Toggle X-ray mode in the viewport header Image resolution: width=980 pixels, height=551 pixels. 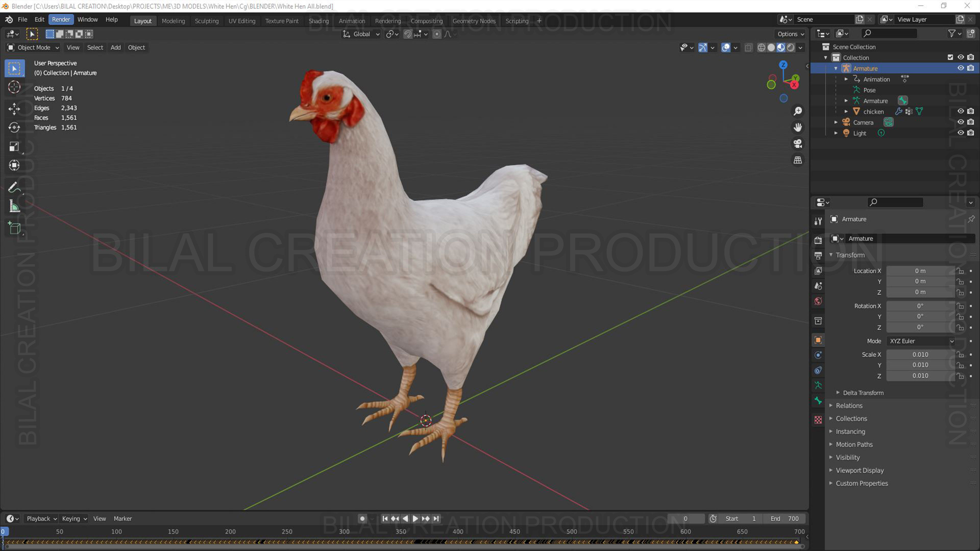[x=748, y=47]
